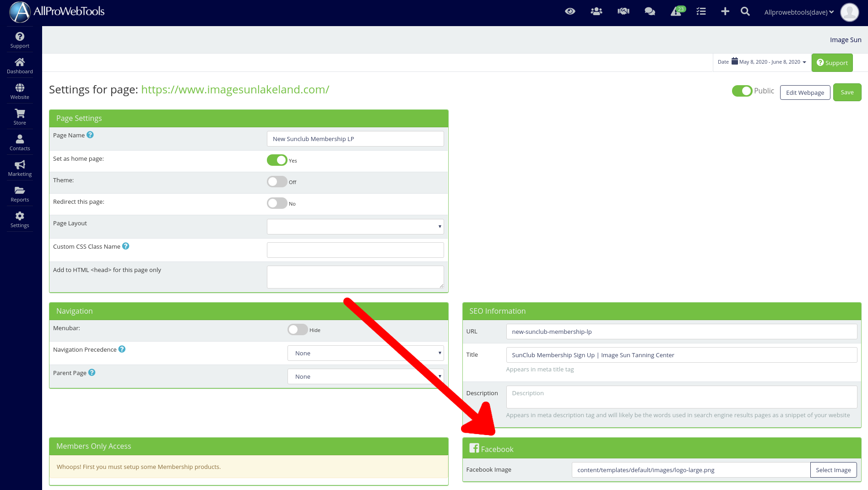The image size is (868, 490).
Task: Open Navigation Precedence dropdown
Action: (x=366, y=353)
